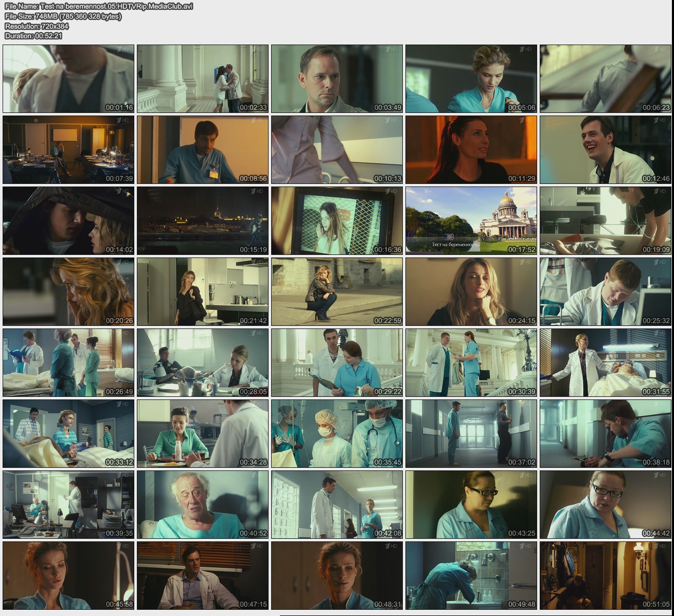Image resolution: width=674 pixels, height=616 pixels.
Task: Click the File Size 748MB text
Action: [63, 16]
